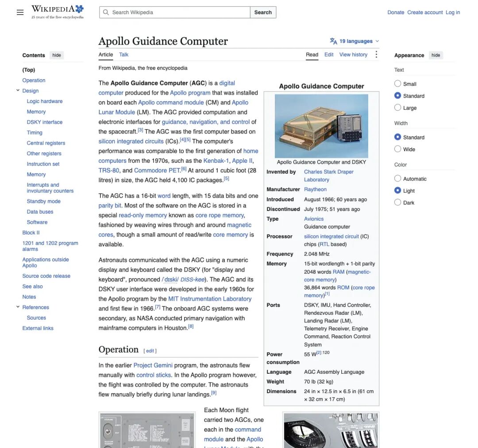Switch to the Article tab

(105, 54)
